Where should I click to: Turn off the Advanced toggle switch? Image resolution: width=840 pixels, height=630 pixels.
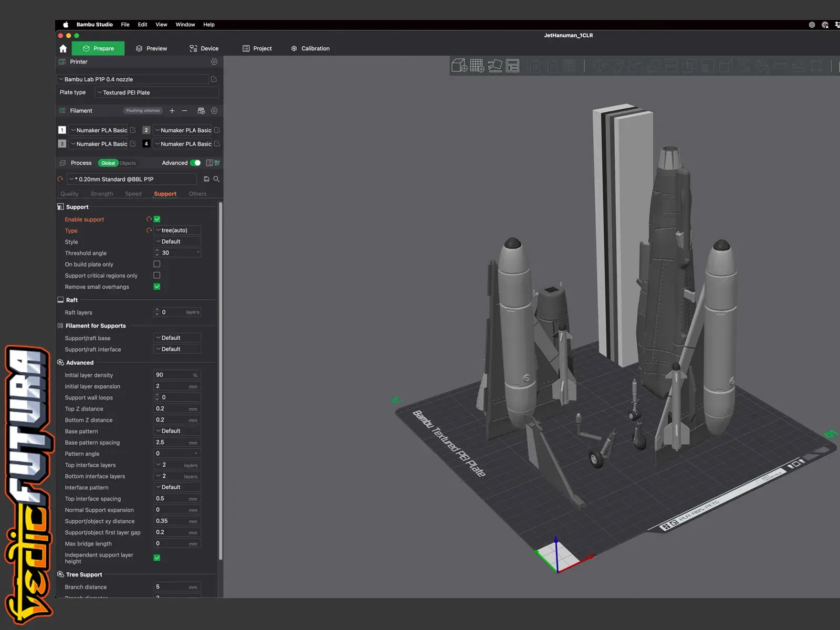click(x=195, y=163)
